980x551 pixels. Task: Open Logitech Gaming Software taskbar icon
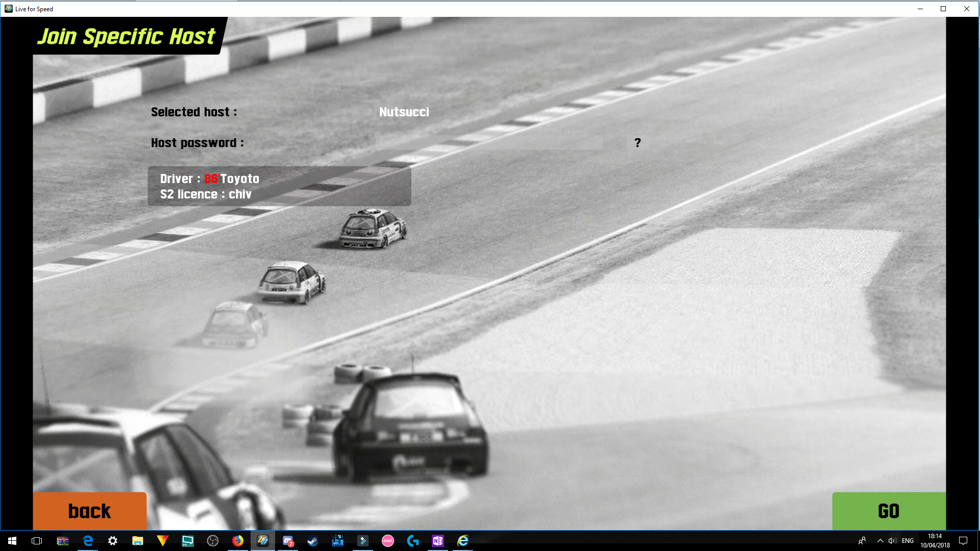coord(413,541)
